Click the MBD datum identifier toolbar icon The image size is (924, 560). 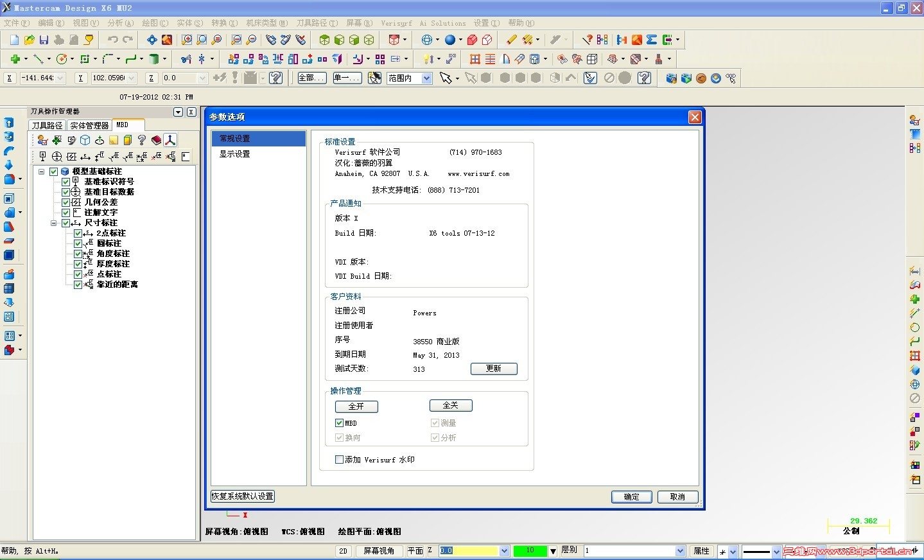click(x=42, y=156)
